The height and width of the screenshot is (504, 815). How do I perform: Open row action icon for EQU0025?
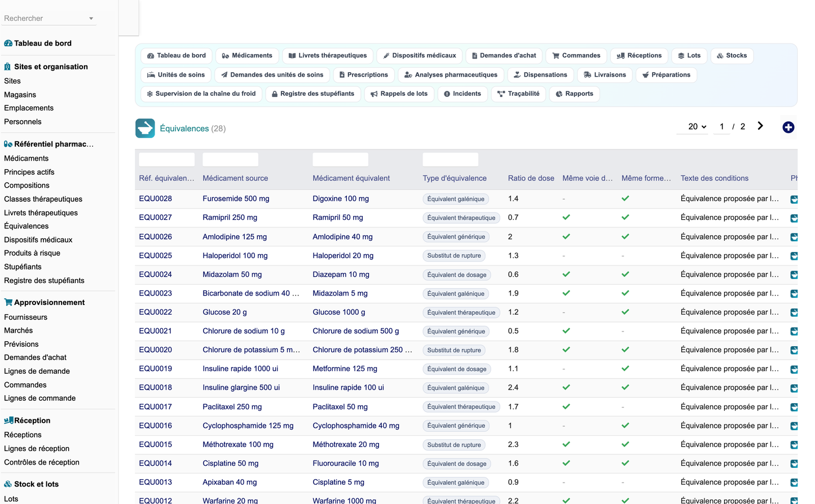[x=794, y=256]
